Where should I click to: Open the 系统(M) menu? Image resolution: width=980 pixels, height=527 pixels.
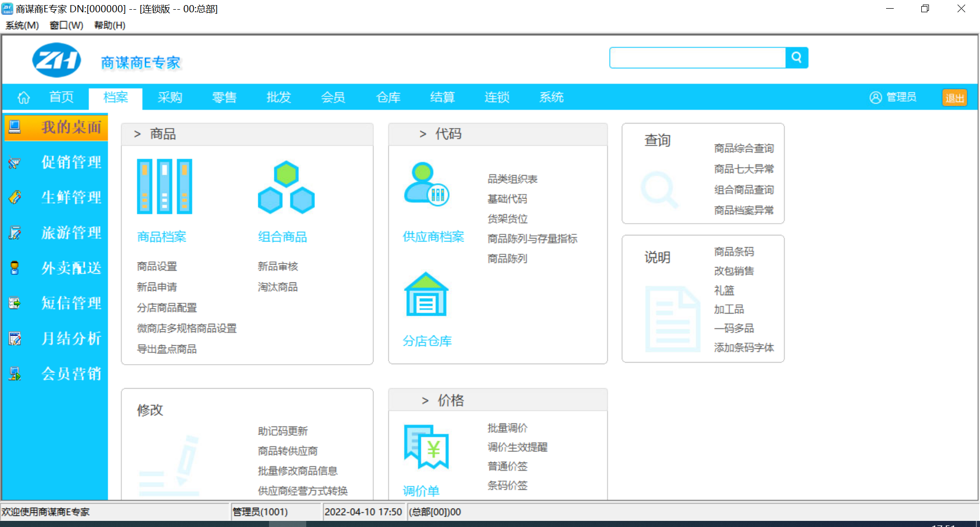22,25
